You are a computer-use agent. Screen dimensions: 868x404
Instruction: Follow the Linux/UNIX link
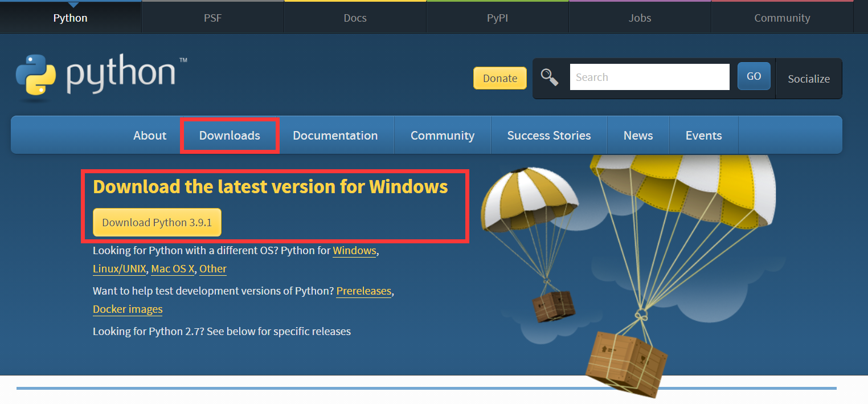120,268
